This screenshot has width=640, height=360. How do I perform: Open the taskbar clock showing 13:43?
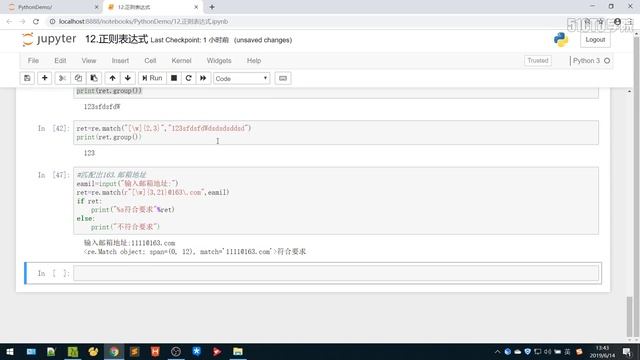point(602,351)
